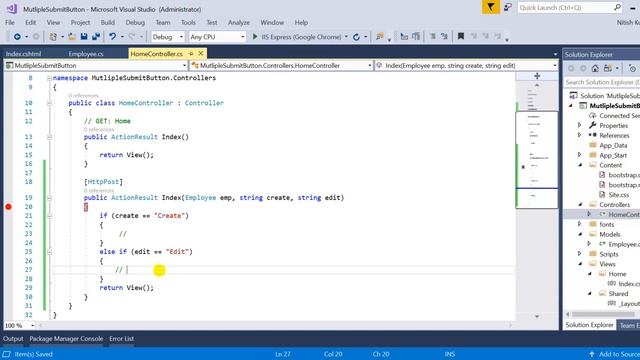The width and height of the screenshot is (640, 360).
Task: Switch to the Employee.cs tab
Action: [x=86, y=54]
